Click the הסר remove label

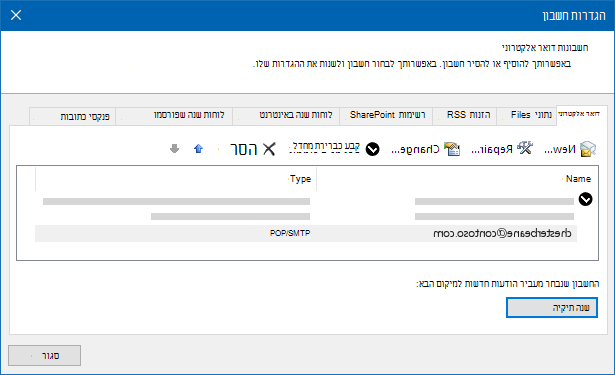(244, 149)
